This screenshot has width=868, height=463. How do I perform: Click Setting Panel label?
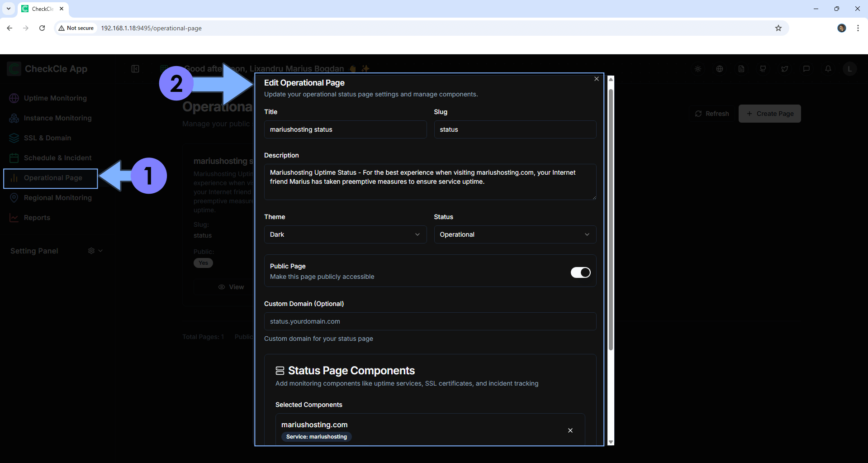[x=34, y=251]
